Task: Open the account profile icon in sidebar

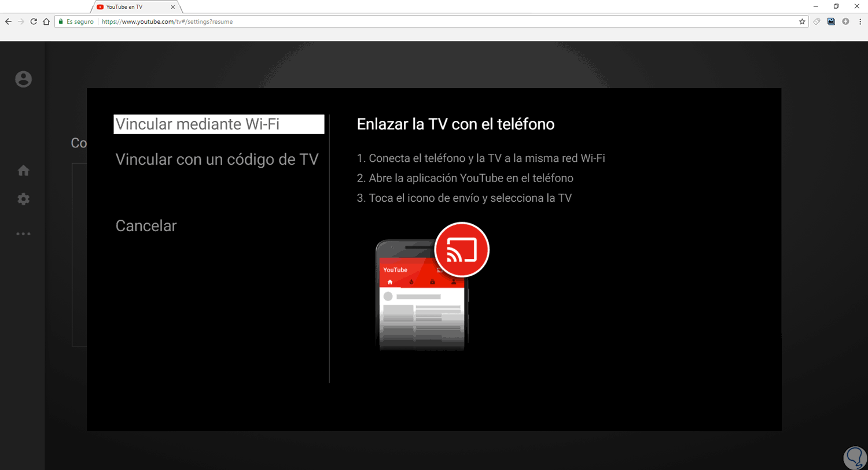Action: click(x=23, y=79)
